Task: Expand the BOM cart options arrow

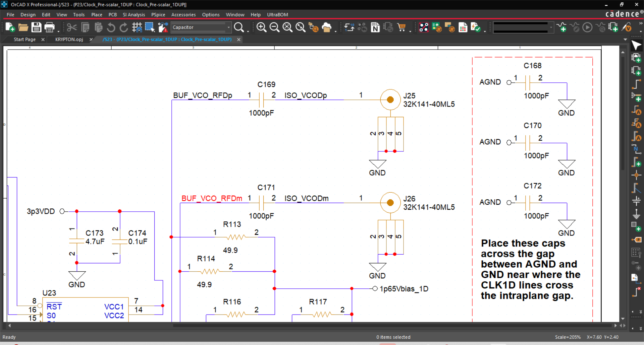Action: (410, 31)
